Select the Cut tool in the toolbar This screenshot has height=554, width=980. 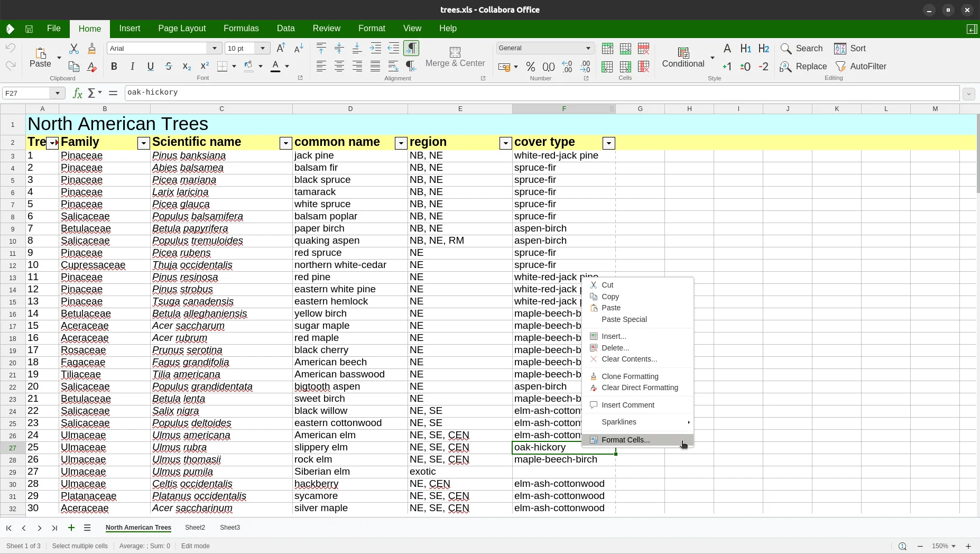pos(74,49)
